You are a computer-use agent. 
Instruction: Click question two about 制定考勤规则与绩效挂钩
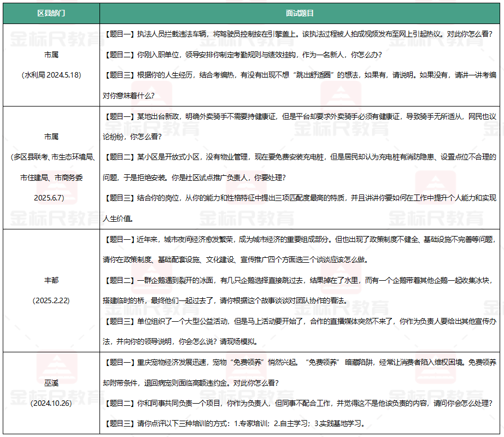(242, 55)
